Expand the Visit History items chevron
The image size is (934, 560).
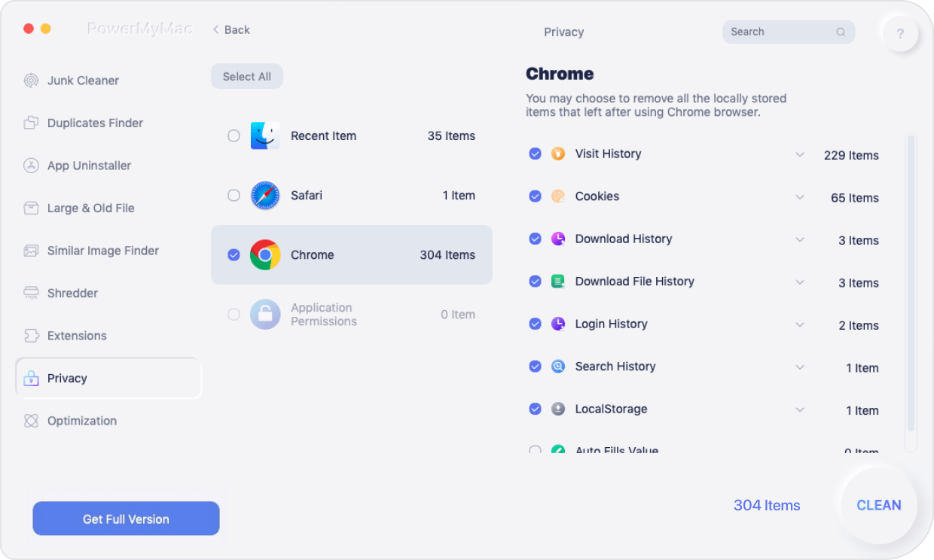(x=800, y=154)
